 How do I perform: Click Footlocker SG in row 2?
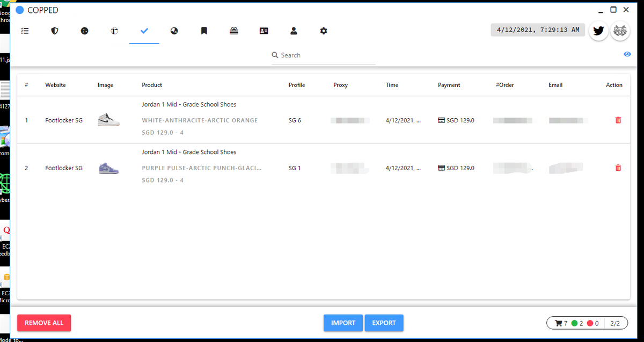64,168
